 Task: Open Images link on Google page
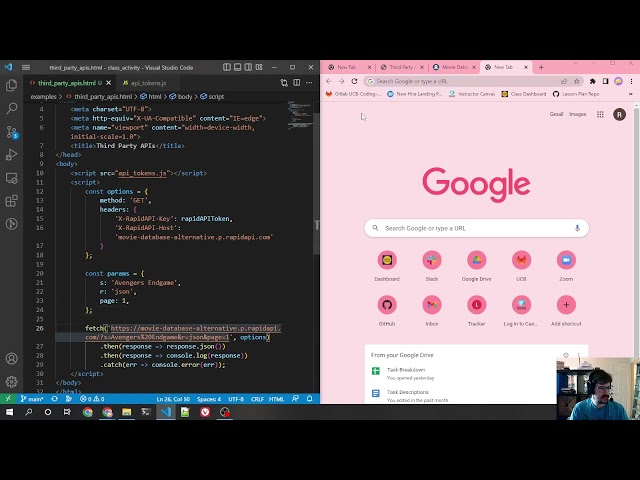pos(578,114)
